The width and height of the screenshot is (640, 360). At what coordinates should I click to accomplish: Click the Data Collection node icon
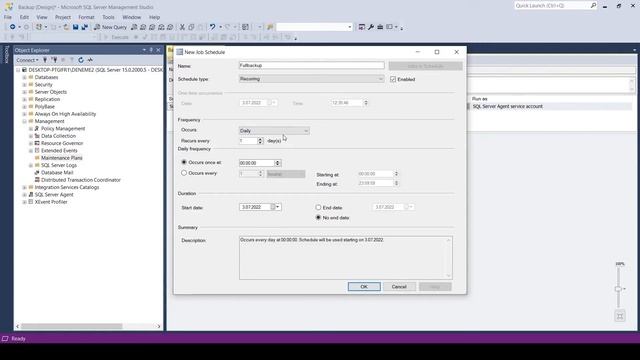click(37, 136)
